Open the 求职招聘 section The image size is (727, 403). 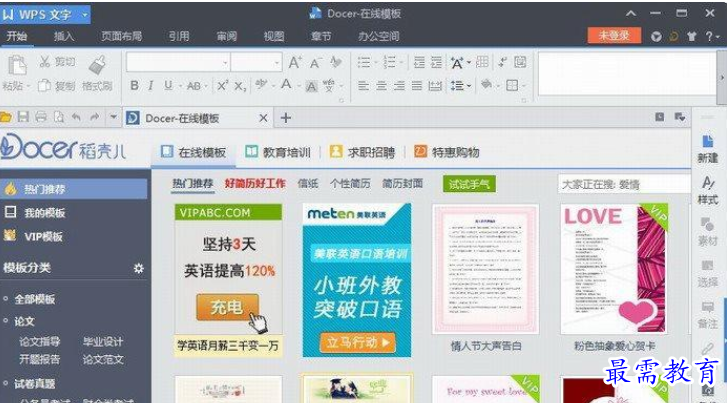point(362,152)
